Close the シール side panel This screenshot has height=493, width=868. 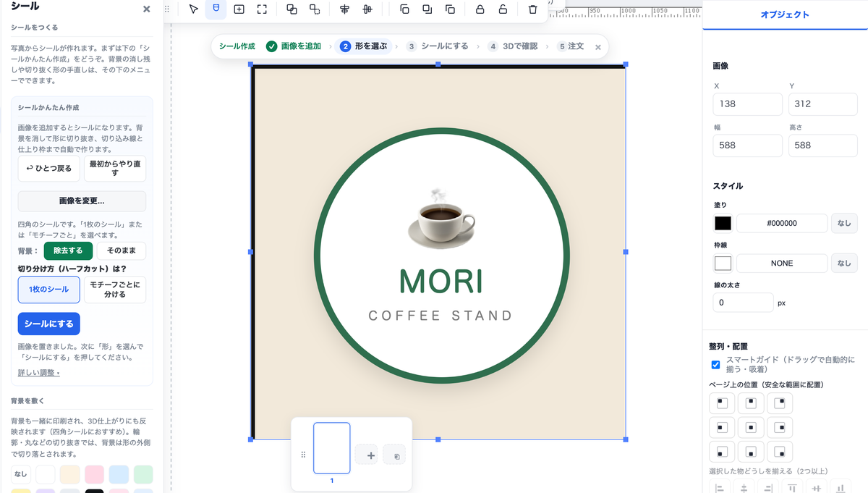tap(147, 9)
